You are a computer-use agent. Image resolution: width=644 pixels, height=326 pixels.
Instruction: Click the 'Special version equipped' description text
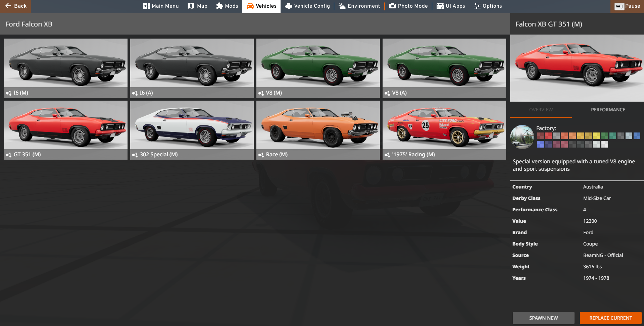click(574, 165)
